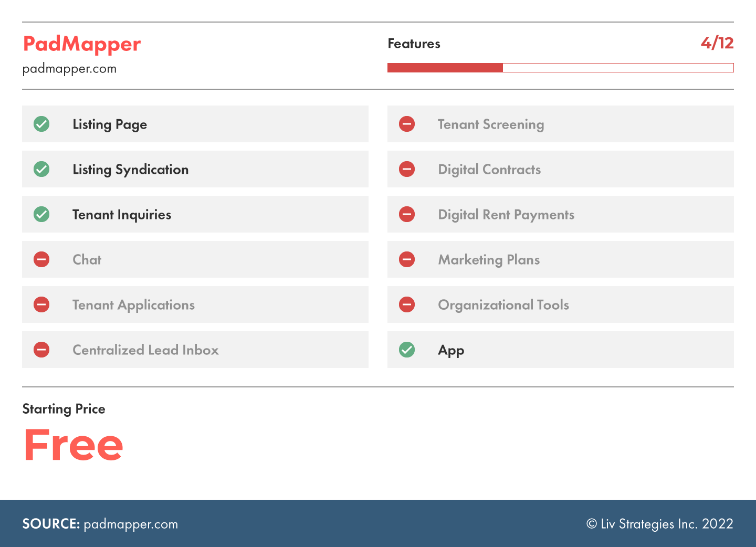Select the red minus icon for Marketing Plans
The height and width of the screenshot is (547, 756).
coord(407,260)
